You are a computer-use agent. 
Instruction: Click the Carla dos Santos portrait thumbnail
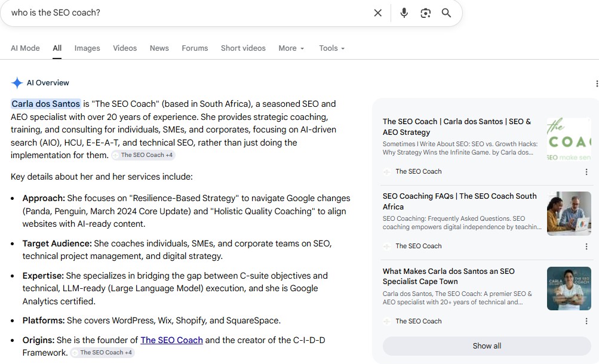tap(569, 288)
